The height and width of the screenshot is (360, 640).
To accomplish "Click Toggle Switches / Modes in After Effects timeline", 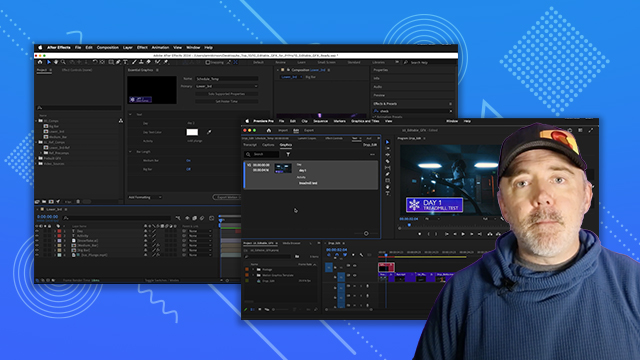I will pyautogui.click(x=162, y=280).
